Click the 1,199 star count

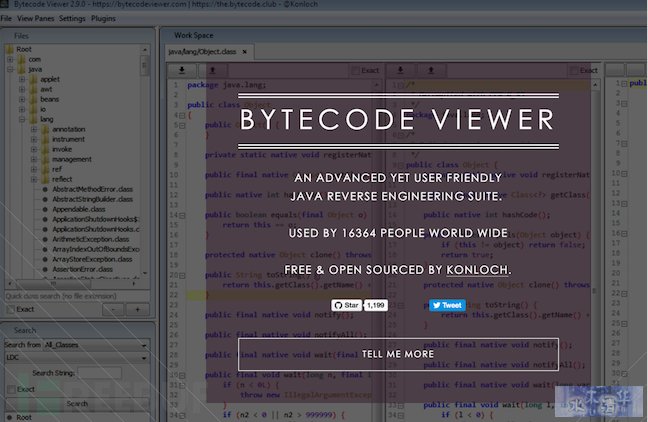click(x=376, y=305)
